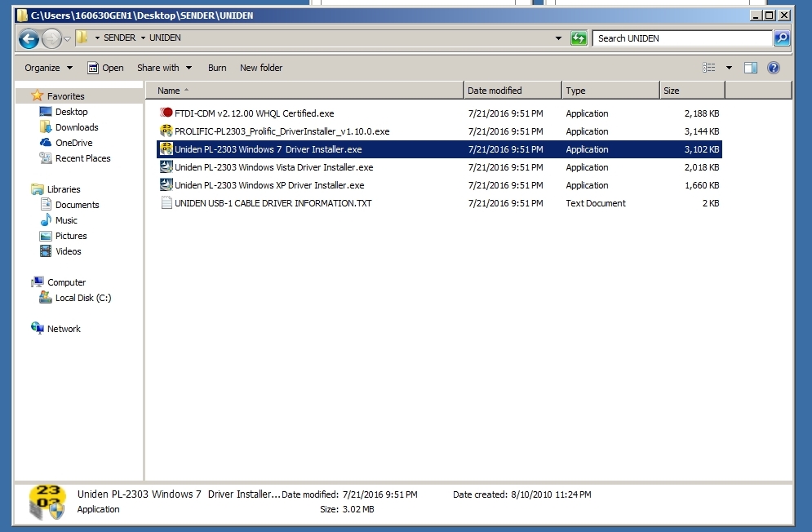Sort files by the Name column
The image size is (812, 532).
[304, 91]
